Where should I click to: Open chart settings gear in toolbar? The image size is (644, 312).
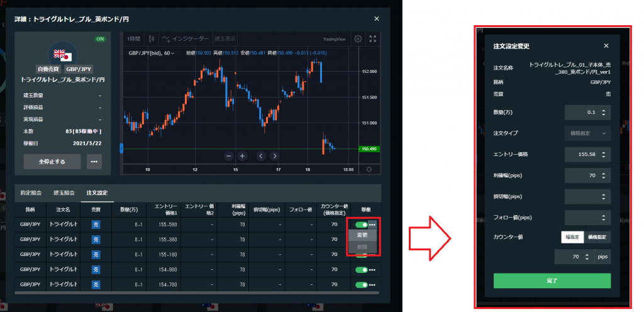(358, 39)
